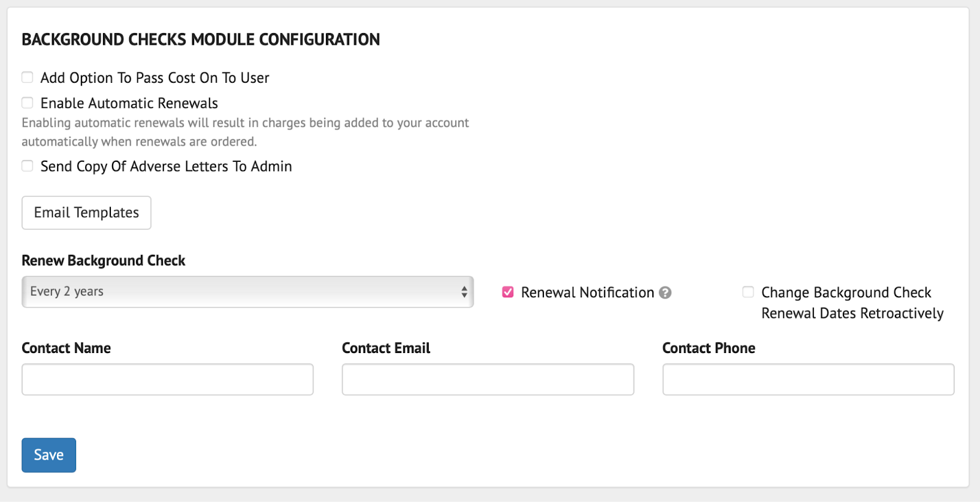Toggle Change Background Check Renewal Dates Retroactively checkbox

[748, 292]
